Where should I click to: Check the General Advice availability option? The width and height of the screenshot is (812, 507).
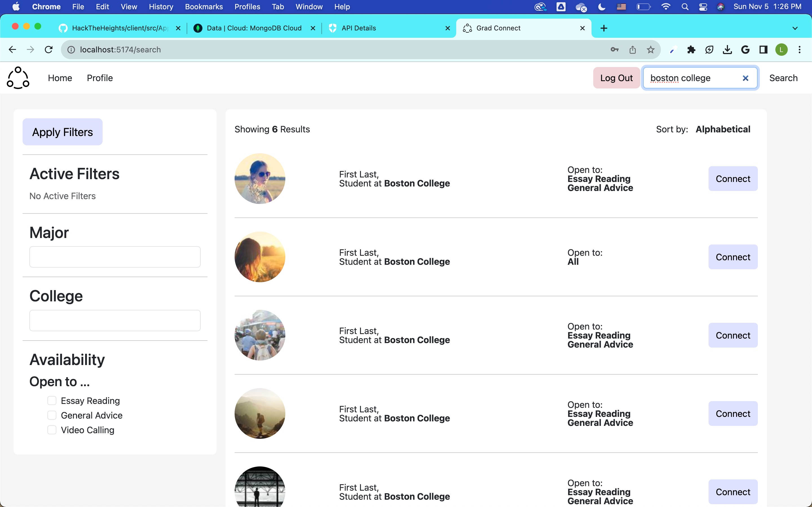52,415
